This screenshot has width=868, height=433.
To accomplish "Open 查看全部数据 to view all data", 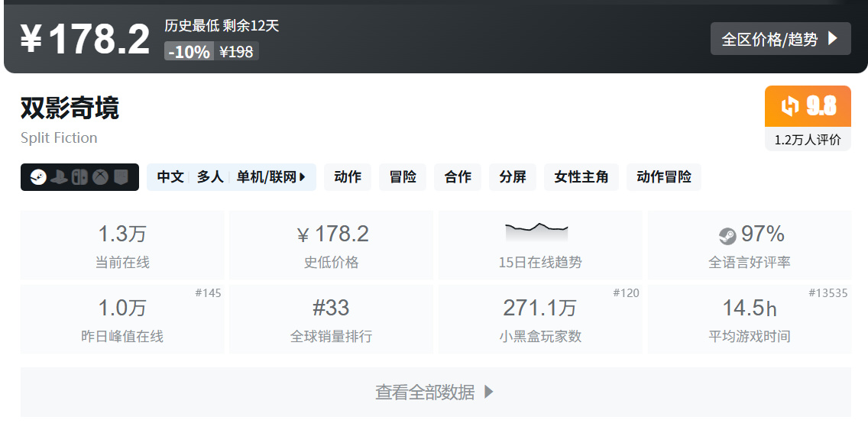I will click(x=436, y=392).
